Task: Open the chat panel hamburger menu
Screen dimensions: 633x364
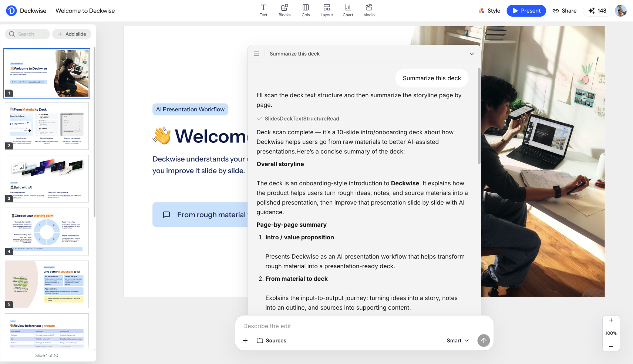Action: tap(256, 54)
